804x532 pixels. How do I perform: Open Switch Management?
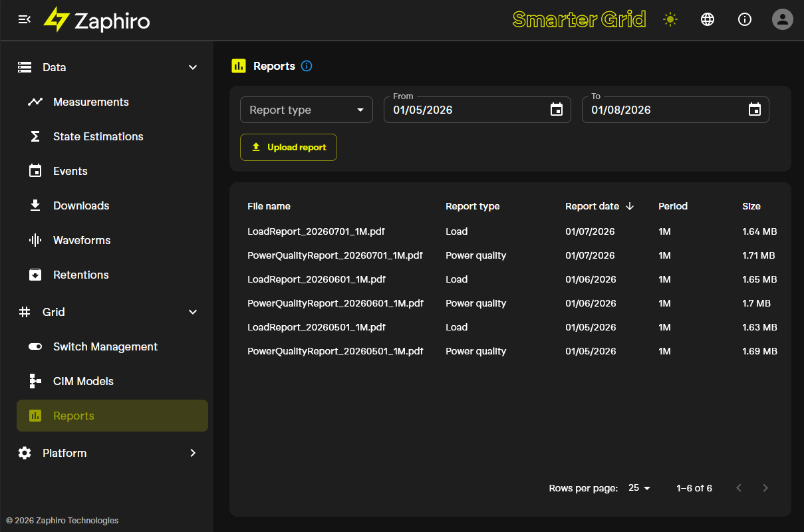pyautogui.click(x=112, y=346)
